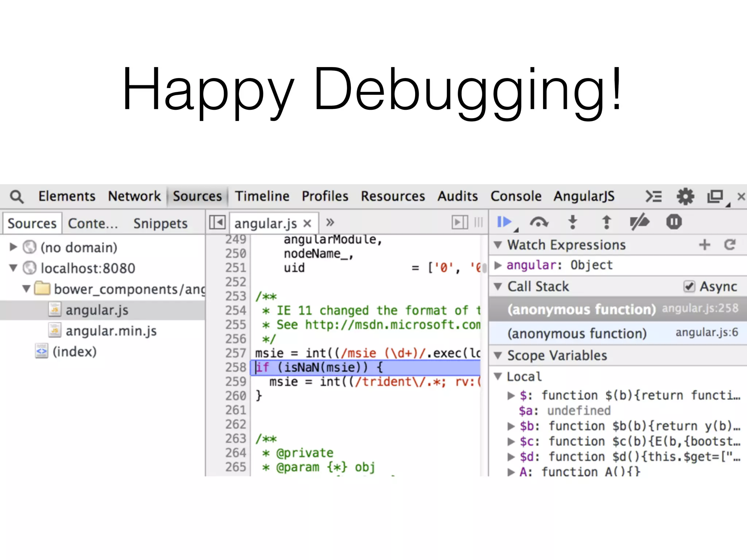Toggle the Async checkbox
The image size is (747, 560).
[689, 287]
